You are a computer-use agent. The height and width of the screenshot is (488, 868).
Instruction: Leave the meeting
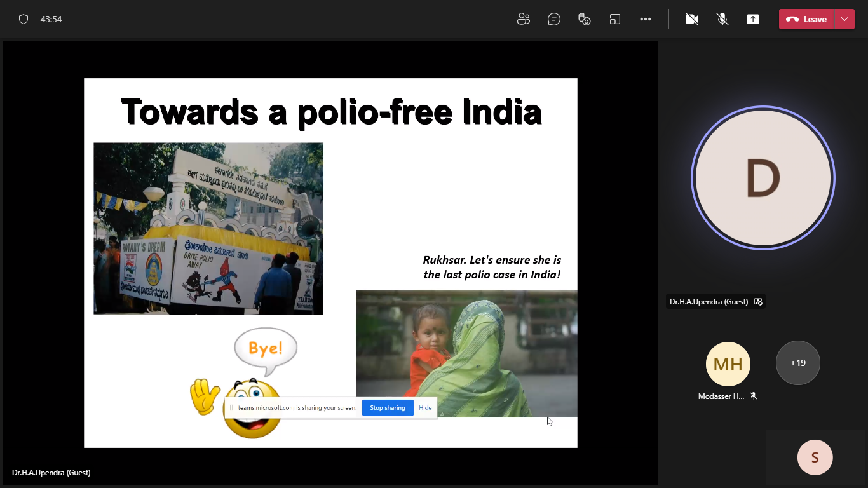(x=807, y=19)
